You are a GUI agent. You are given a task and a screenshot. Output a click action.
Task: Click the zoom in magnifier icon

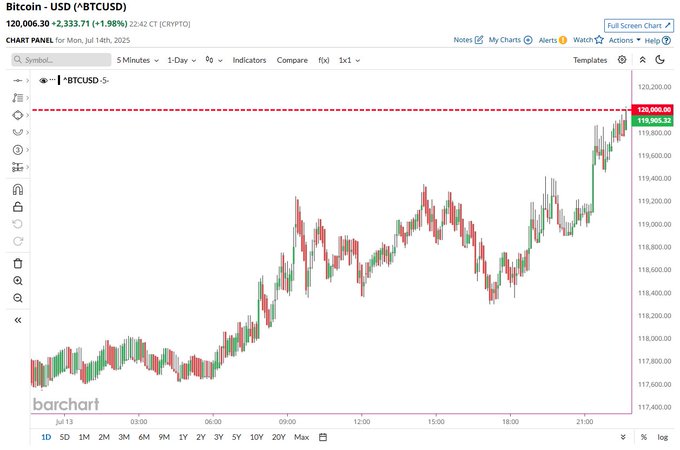coord(18,280)
